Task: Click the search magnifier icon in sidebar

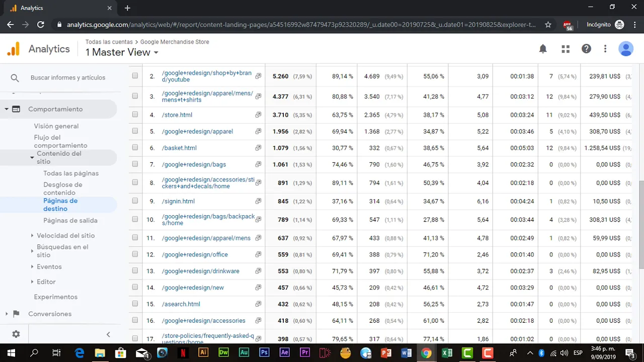Action: coord(15,78)
